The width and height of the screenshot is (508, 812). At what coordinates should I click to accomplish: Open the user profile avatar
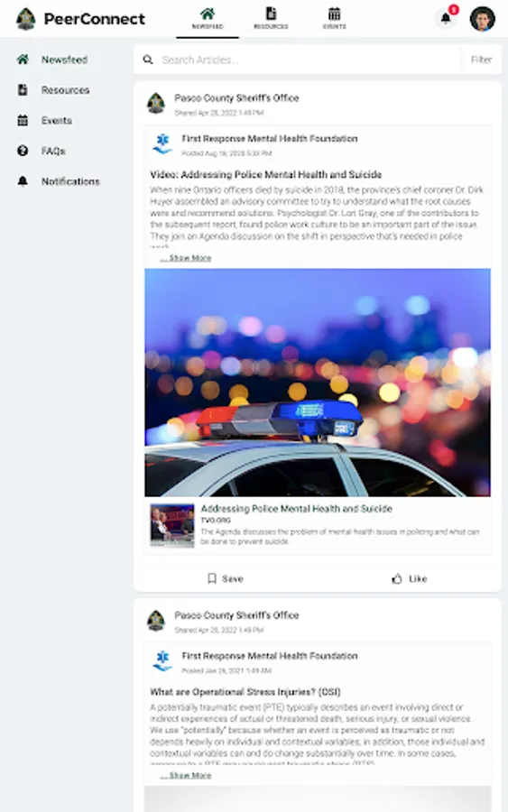click(x=482, y=19)
